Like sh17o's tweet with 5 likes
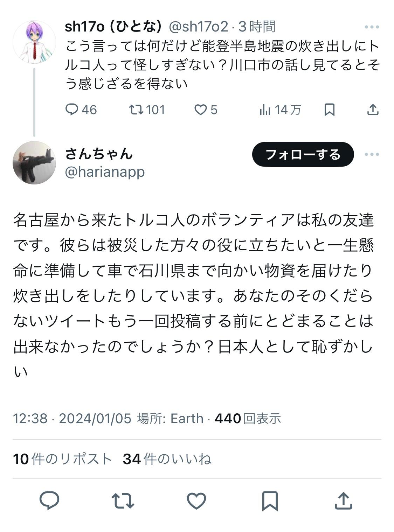Viewport: 394px width, 532px height. coord(201,110)
